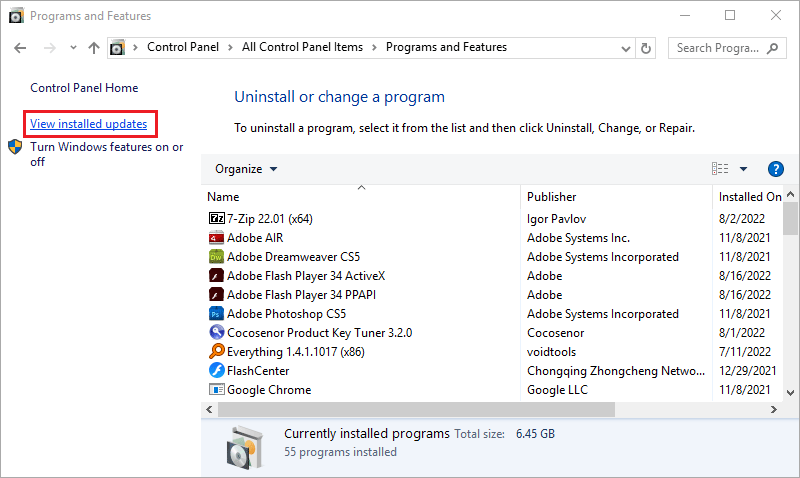Refresh the Programs and Features list
Viewport: 800px width, 478px height.
[645, 48]
